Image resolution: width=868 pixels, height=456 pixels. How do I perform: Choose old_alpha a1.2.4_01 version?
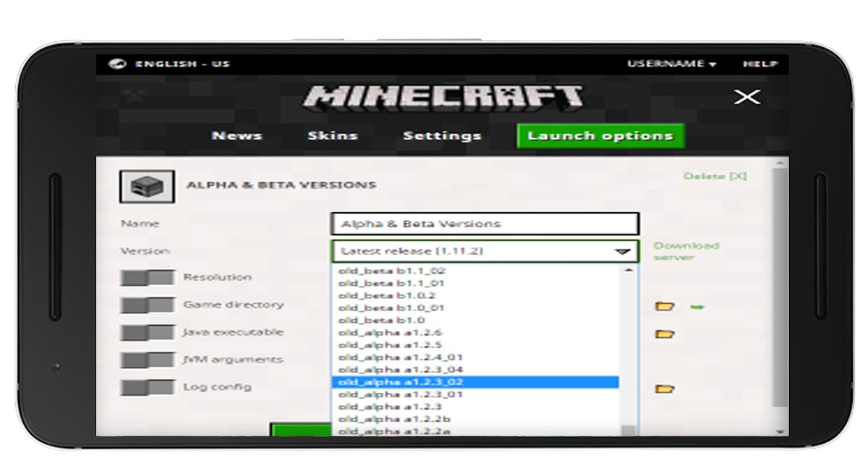coord(401,357)
